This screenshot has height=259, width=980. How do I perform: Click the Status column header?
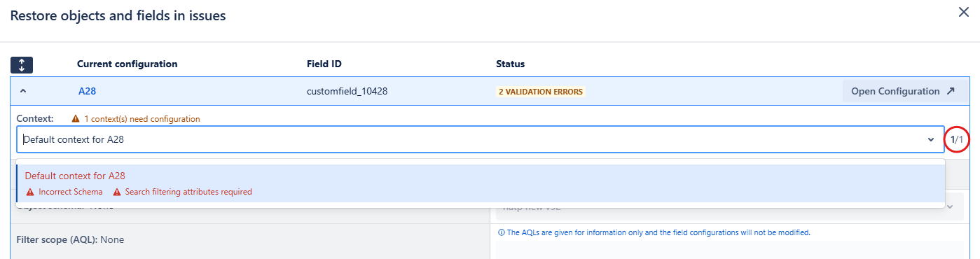tap(510, 64)
